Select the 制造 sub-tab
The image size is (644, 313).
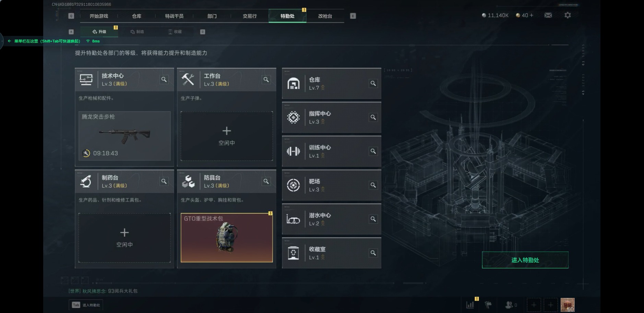point(137,32)
